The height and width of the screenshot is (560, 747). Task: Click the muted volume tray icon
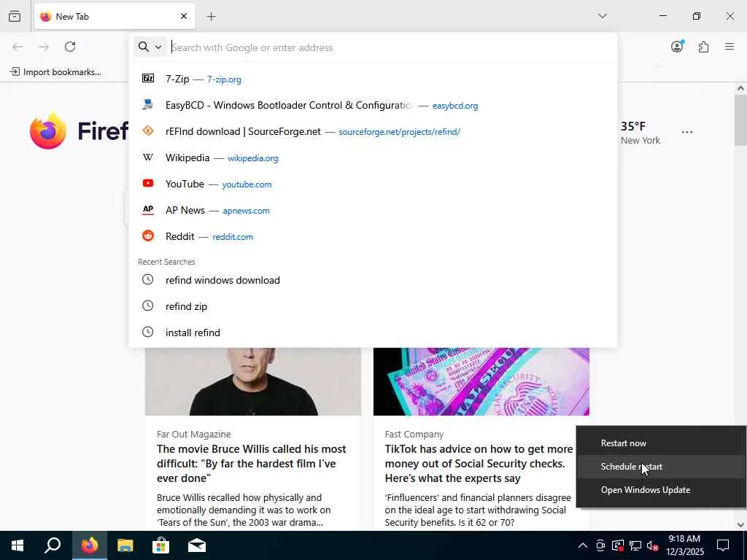(653, 545)
